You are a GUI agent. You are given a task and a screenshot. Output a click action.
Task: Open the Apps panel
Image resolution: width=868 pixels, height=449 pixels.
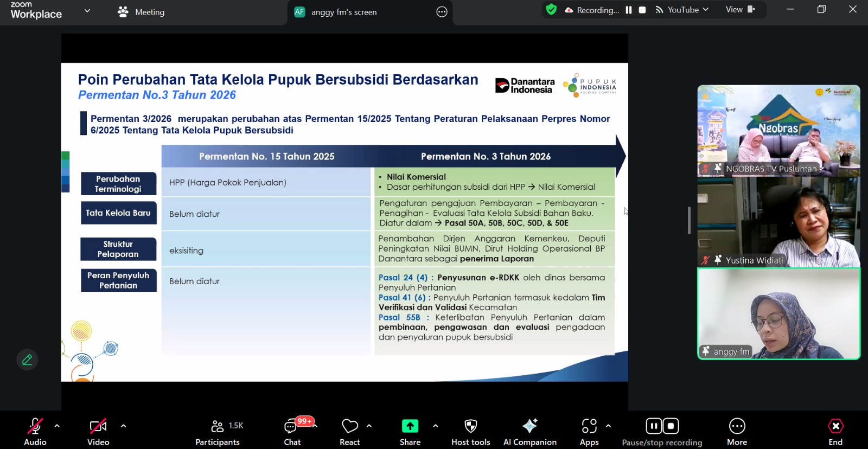coord(589,432)
